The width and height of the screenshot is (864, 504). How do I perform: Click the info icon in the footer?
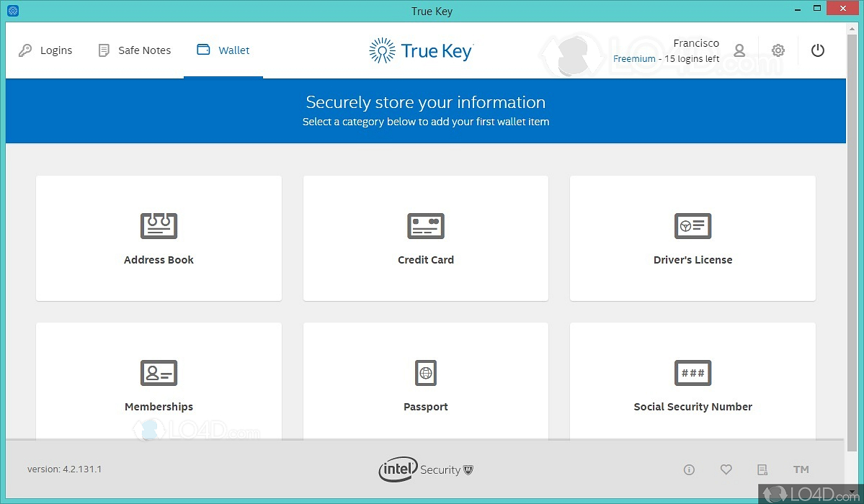689,470
